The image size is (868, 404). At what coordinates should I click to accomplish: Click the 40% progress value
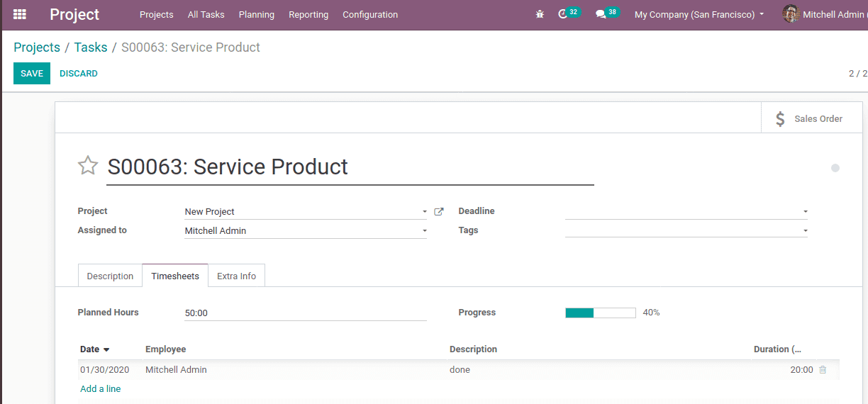click(651, 313)
